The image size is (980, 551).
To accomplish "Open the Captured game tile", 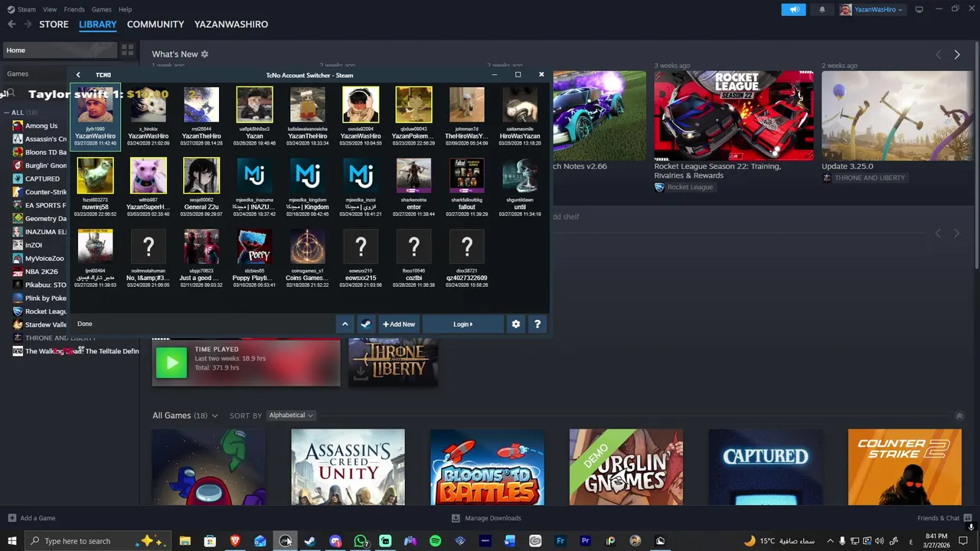I will coord(766,467).
